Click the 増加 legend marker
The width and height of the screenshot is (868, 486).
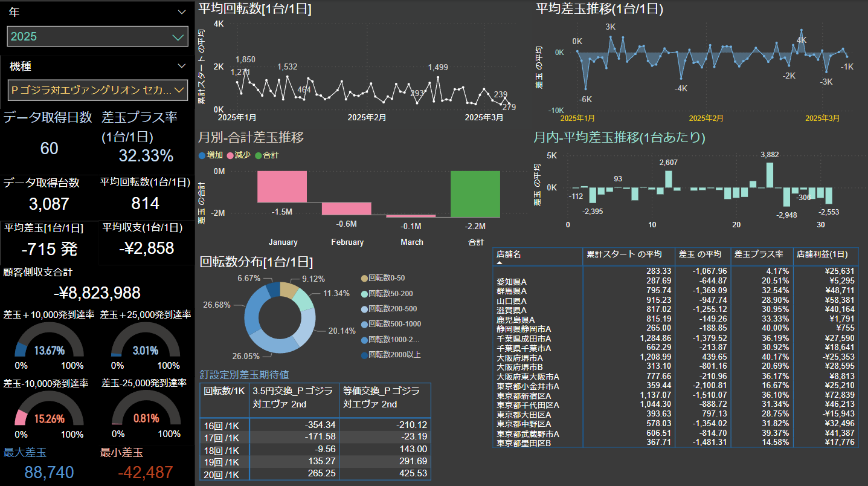pyautogui.click(x=202, y=155)
